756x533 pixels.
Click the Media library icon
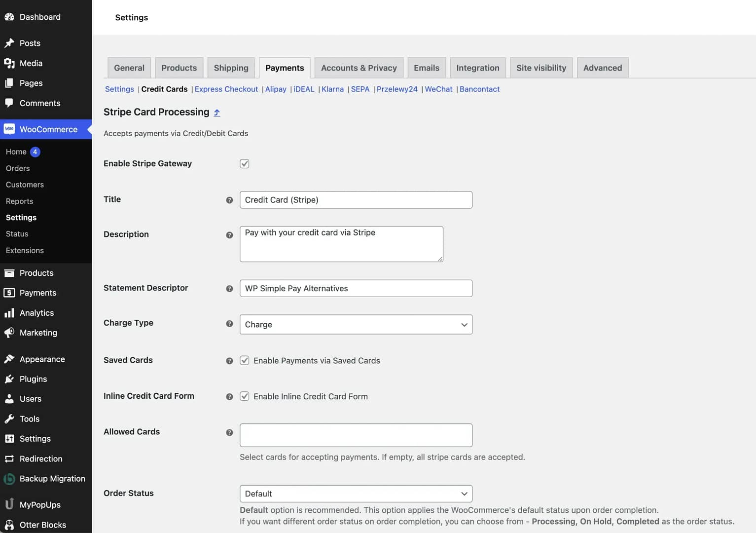point(9,63)
